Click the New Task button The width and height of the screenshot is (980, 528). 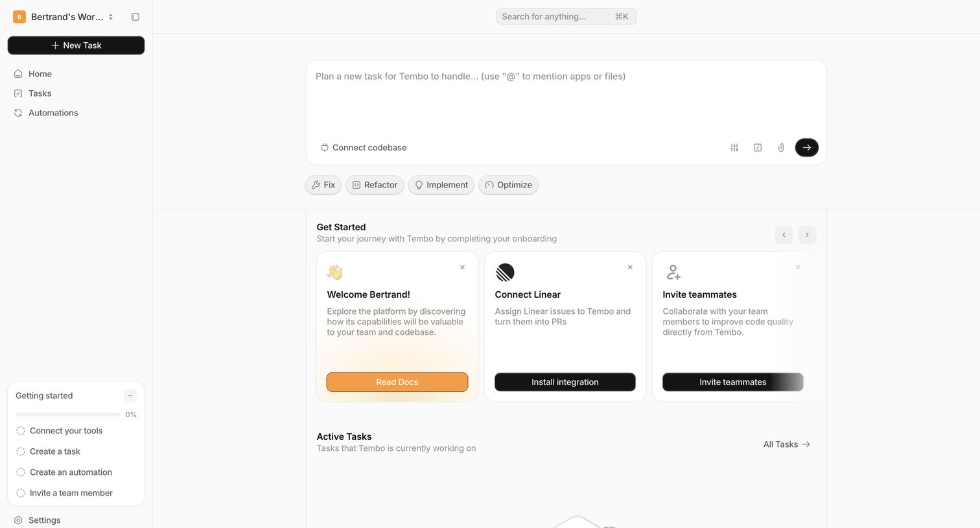click(x=76, y=45)
